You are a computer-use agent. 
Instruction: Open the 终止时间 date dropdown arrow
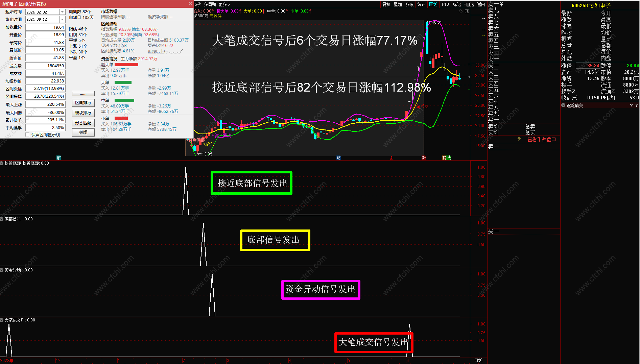tap(62, 19)
